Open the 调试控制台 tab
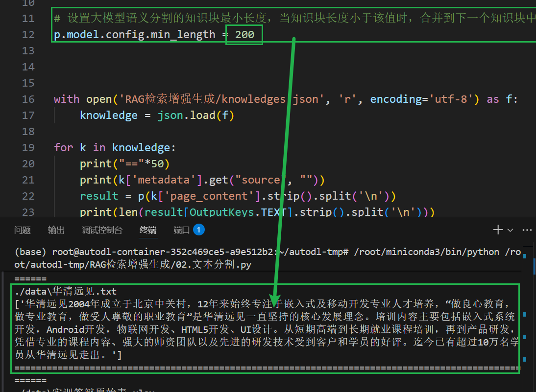 (102, 230)
